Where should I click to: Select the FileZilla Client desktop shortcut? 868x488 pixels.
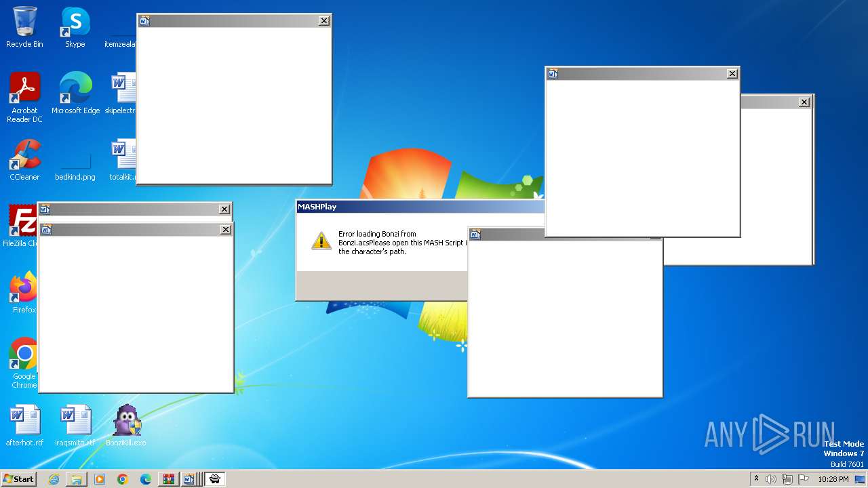tap(20, 226)
